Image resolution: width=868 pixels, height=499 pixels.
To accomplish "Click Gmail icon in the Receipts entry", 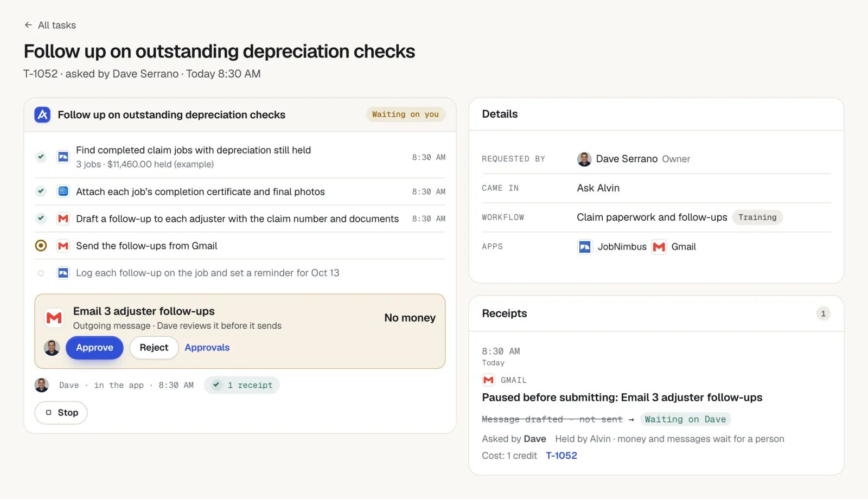I will pos(489,380).
